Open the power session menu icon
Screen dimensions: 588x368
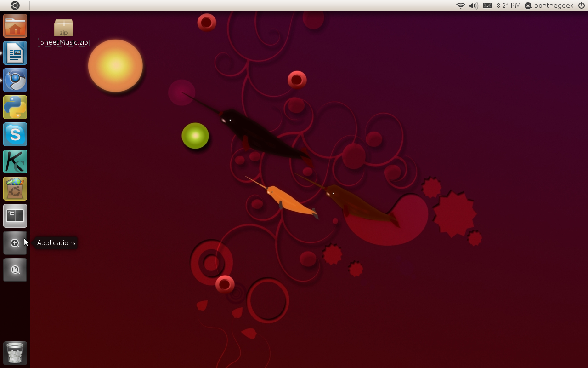581,6
